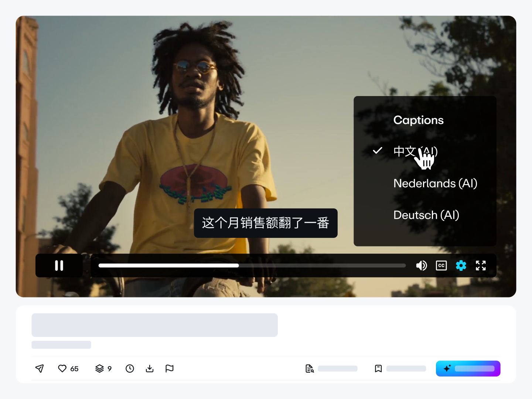Toggle closed captions CC button
This screenshot has height=399, width=532.
[441, 266]
